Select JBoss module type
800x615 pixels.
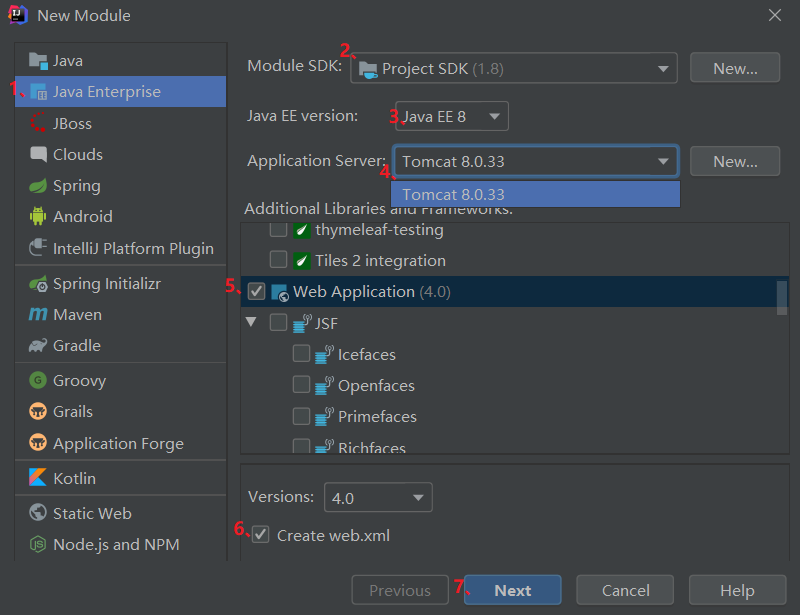pyautogui.click(x=120, y=123)
